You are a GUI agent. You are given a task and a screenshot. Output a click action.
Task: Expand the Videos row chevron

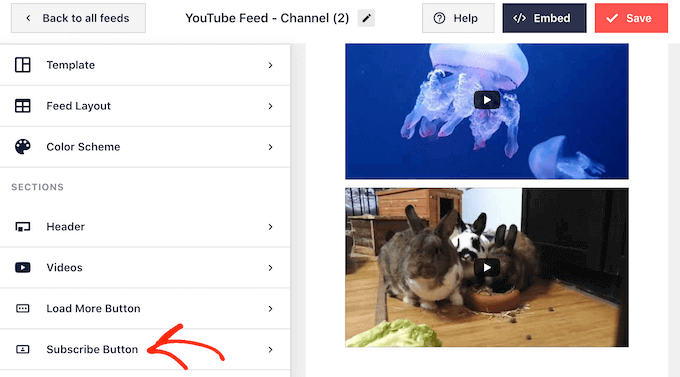pos(270,268)
